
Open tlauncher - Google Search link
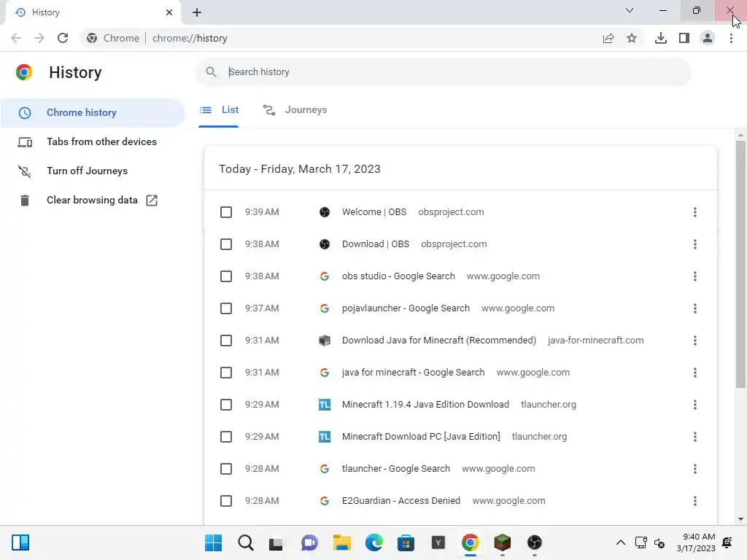[396, 469]
